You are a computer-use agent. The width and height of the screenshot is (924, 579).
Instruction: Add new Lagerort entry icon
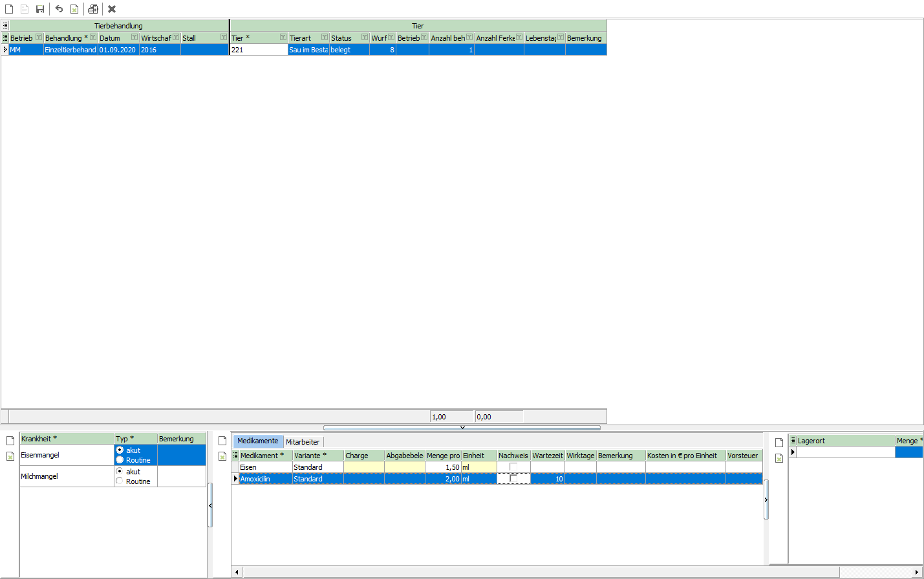point(779,443)
